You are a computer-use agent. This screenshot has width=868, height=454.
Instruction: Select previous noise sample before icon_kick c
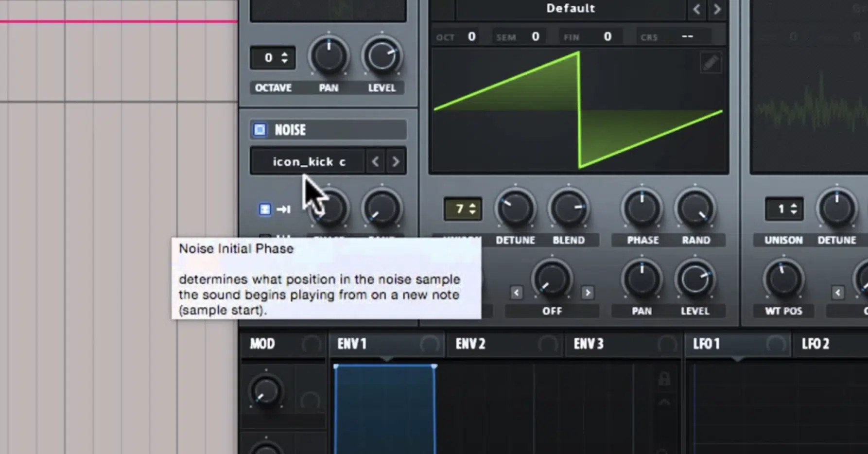(x=375, y=161)
